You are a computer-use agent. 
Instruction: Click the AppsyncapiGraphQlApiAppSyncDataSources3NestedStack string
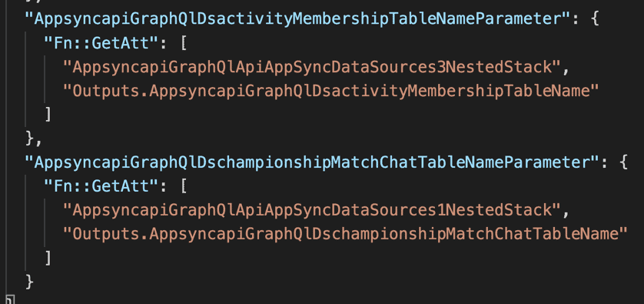[312, 67]
